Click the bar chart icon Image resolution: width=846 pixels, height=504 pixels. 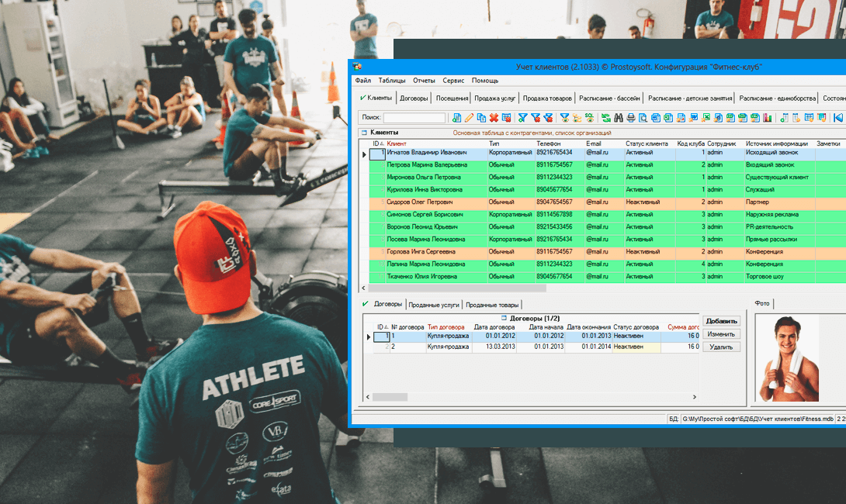(768, 118)
